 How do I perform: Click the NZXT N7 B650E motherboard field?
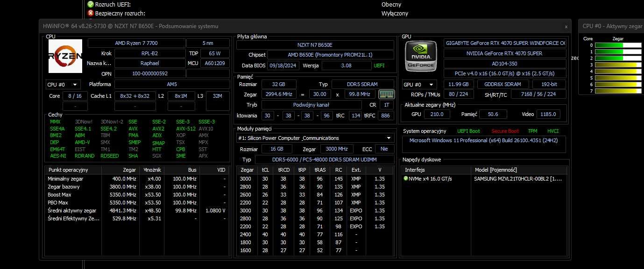315,45
